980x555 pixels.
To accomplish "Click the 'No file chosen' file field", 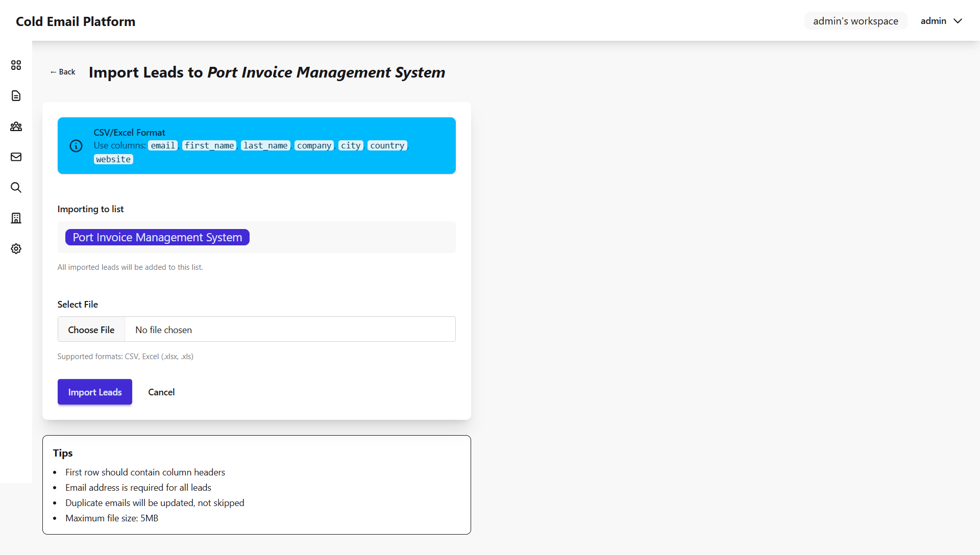I will [257, 330].
